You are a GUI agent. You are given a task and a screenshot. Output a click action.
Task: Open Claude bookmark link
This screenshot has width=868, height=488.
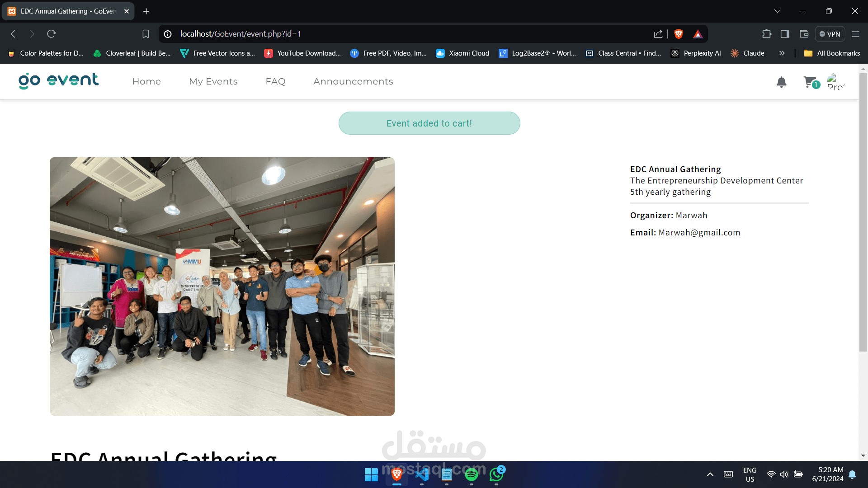click(747, 53)
